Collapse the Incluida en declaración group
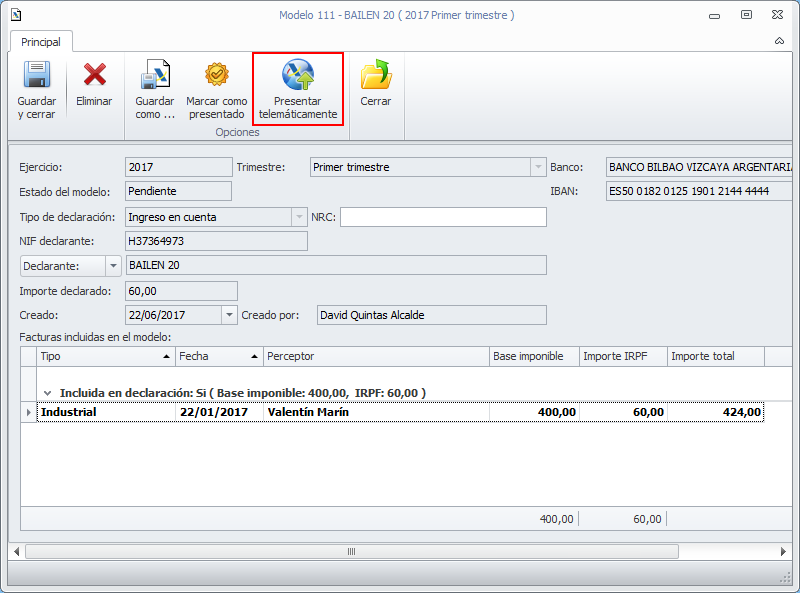 click(x=47, y=393)
